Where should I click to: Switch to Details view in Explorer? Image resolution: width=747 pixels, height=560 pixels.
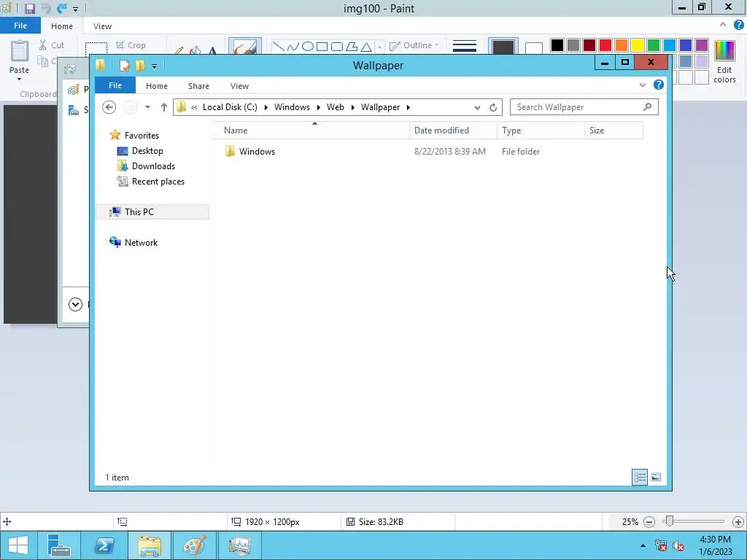tap(639, 477)
